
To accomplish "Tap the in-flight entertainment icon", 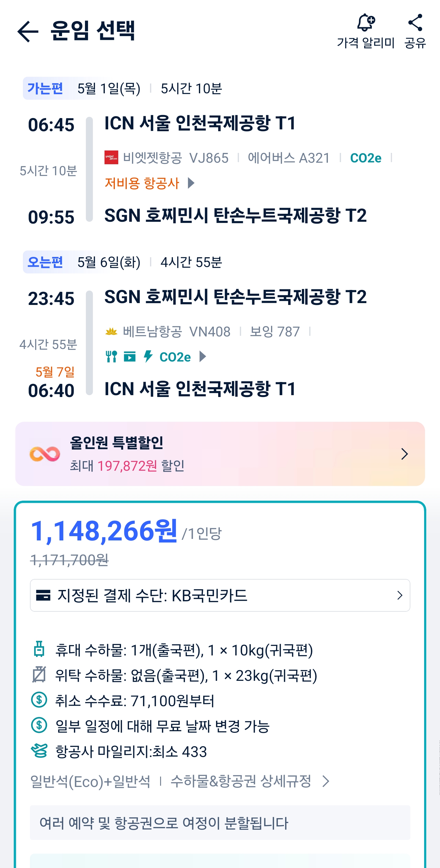I will (x=130, y=357).
